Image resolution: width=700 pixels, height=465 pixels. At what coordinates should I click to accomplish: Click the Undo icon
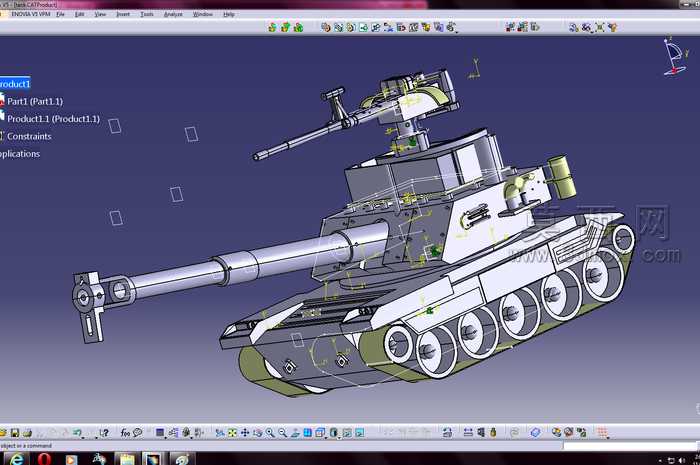coord(77,432)
